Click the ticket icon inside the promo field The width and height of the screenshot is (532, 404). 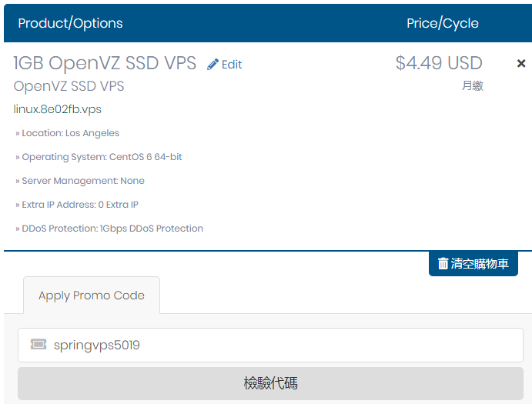pos(38,344)
